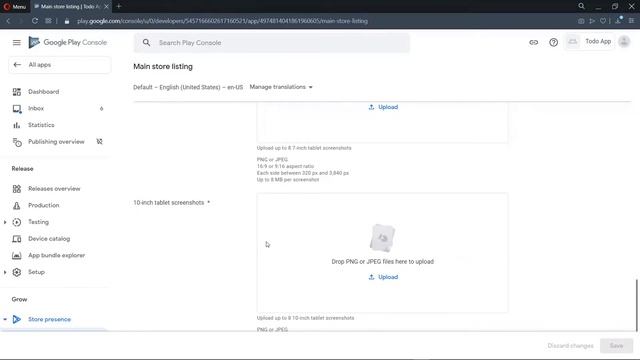
Task: Open the Inbox sidebar item
Action: click(x=36, y=109)
